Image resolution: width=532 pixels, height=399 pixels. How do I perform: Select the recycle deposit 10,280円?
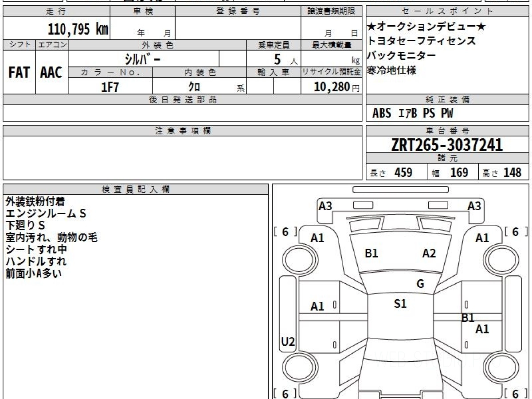click(x=336, y=86)
